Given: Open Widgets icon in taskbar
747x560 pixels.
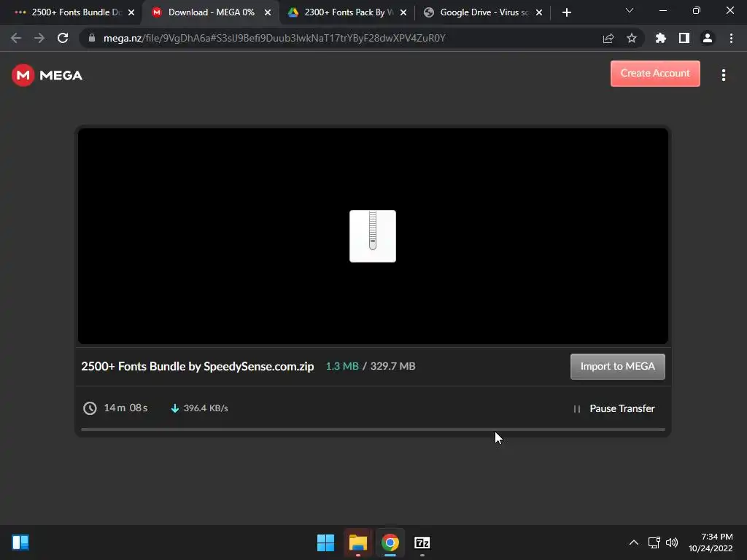Looking at the screenshot, I should tap(20, 542).
